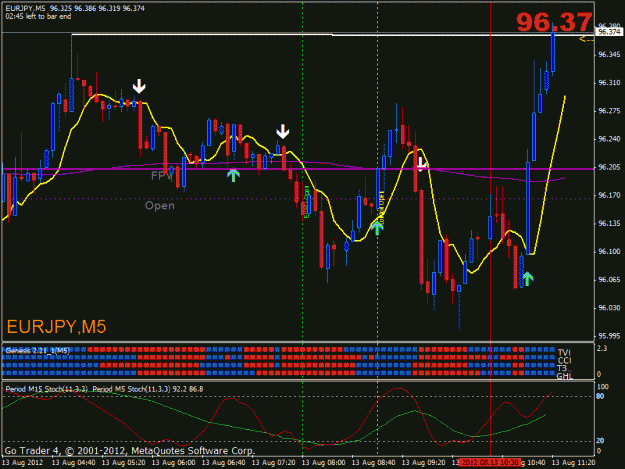The image size is (625, 469).
Task: Click the 20 level on stochastic scale
Action: tap(600, 441)
